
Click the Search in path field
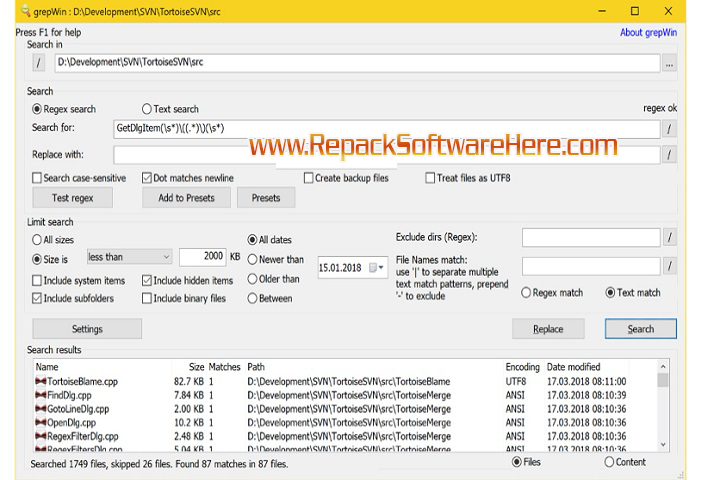click(358, 63)
